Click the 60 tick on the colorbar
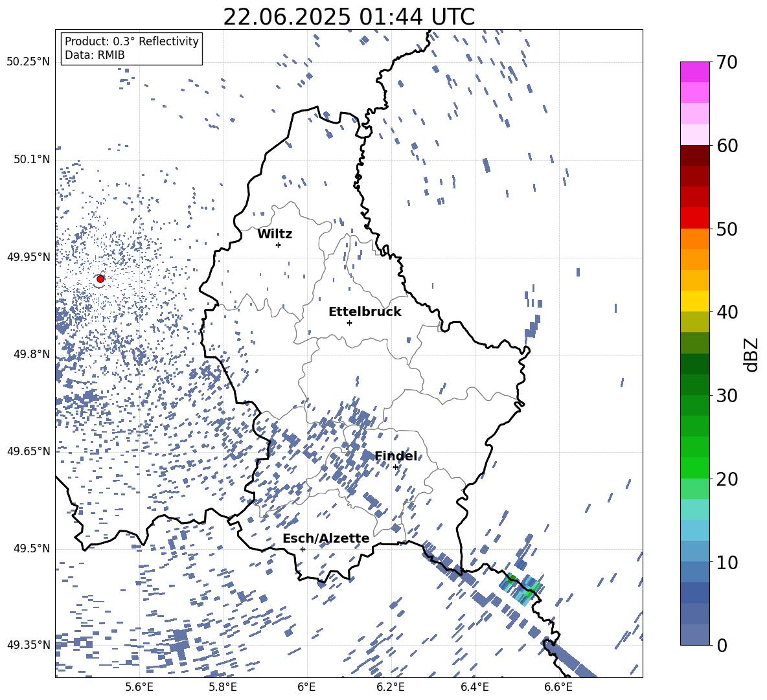The width and height of the screenshot is (767, 700). [727, 146]
